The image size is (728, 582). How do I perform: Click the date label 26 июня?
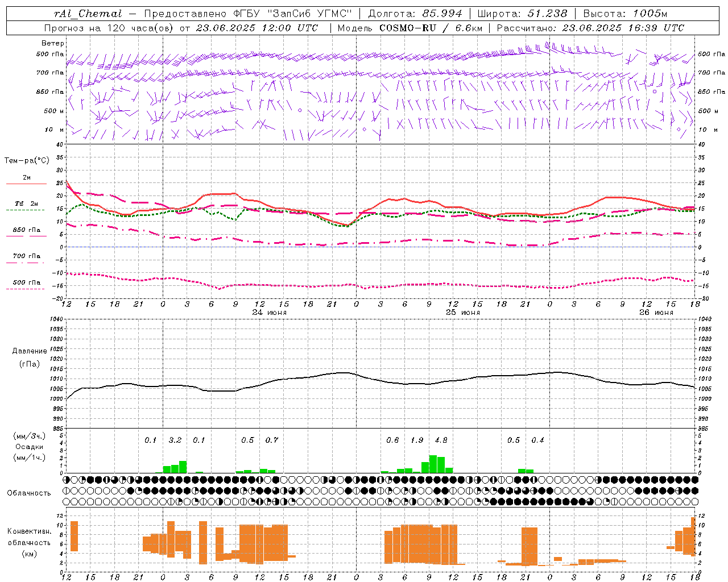pyautogui.click(x=656, y=313)
